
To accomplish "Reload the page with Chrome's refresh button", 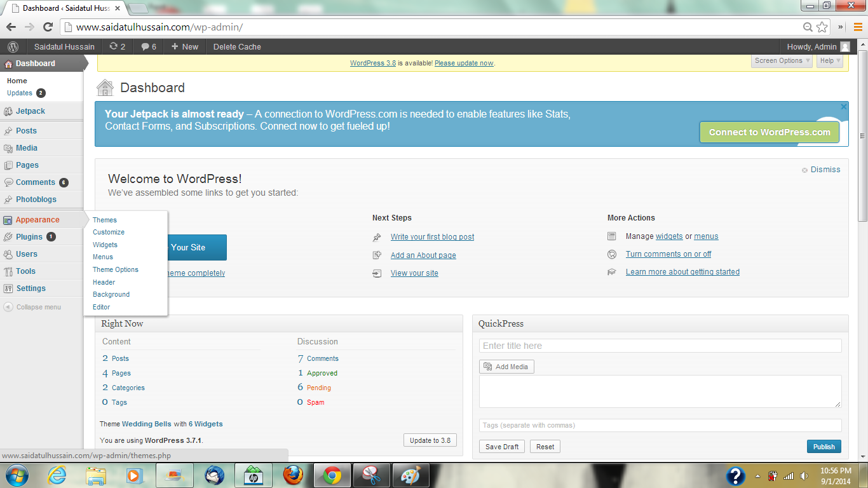I will [x=48, y=27].
